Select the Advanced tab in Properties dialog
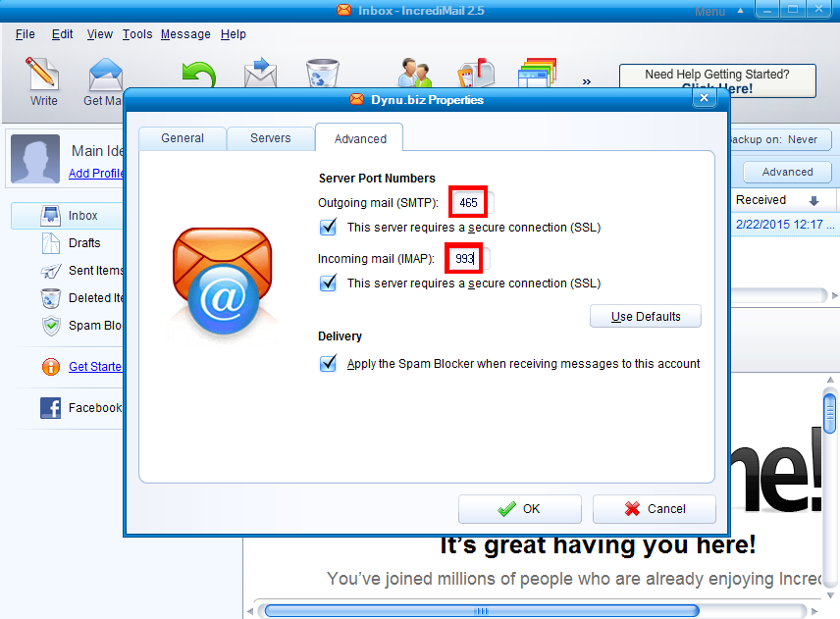The image size is (840, 619). 359,138
